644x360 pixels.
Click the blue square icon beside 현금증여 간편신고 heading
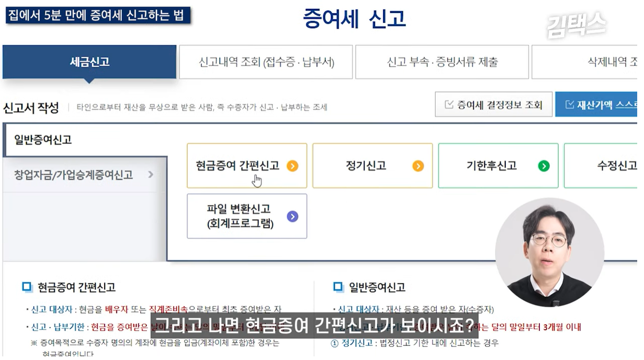26,287
